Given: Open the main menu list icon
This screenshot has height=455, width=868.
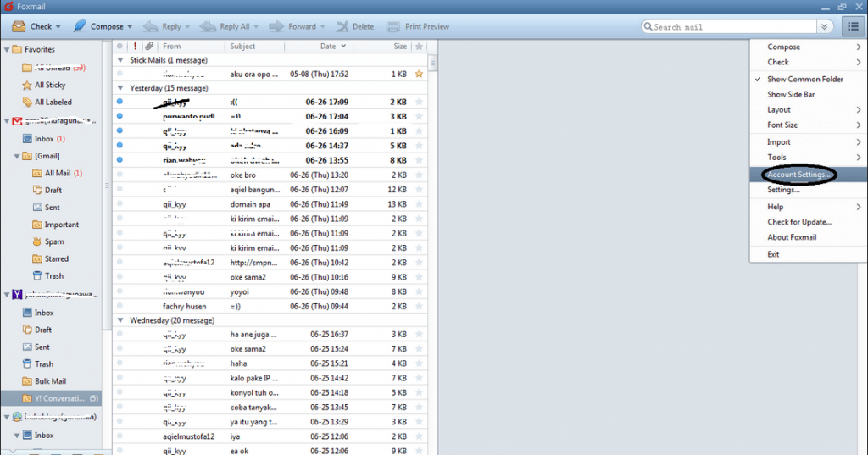Looking at the screenshot, I should point(853,26).
